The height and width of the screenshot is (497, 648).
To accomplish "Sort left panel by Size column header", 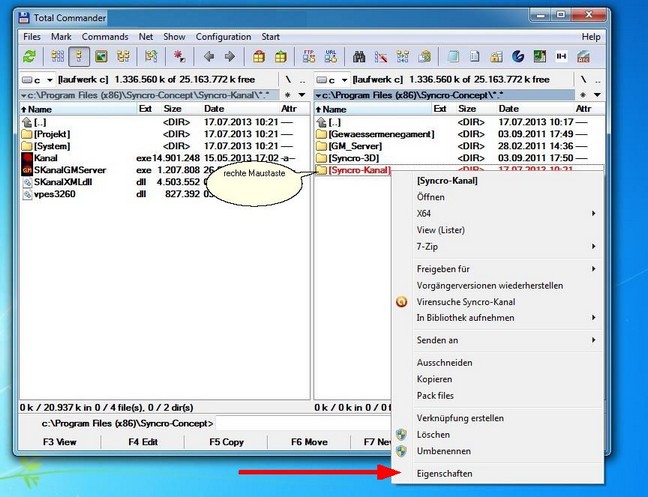I will click(x=181, y=109).
